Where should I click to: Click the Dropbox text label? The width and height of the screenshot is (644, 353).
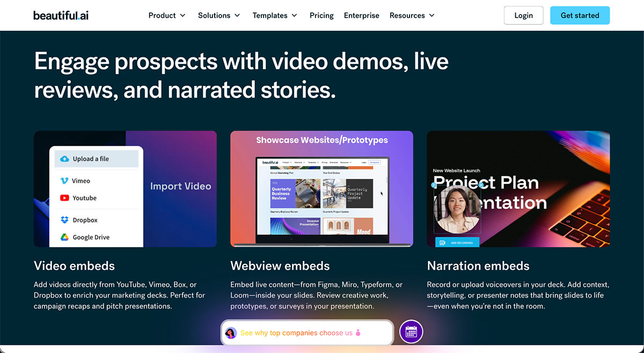pyautogui.click(x=85, y=220)
